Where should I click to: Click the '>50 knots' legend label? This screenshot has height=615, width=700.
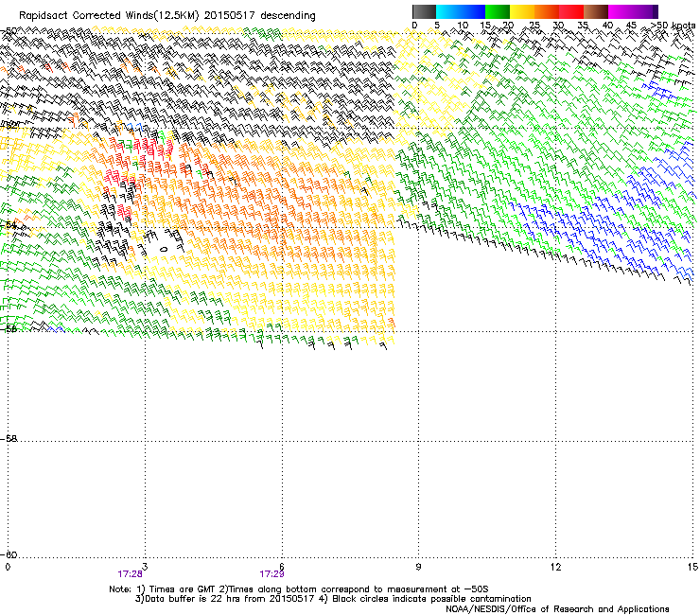click(673, 26)
